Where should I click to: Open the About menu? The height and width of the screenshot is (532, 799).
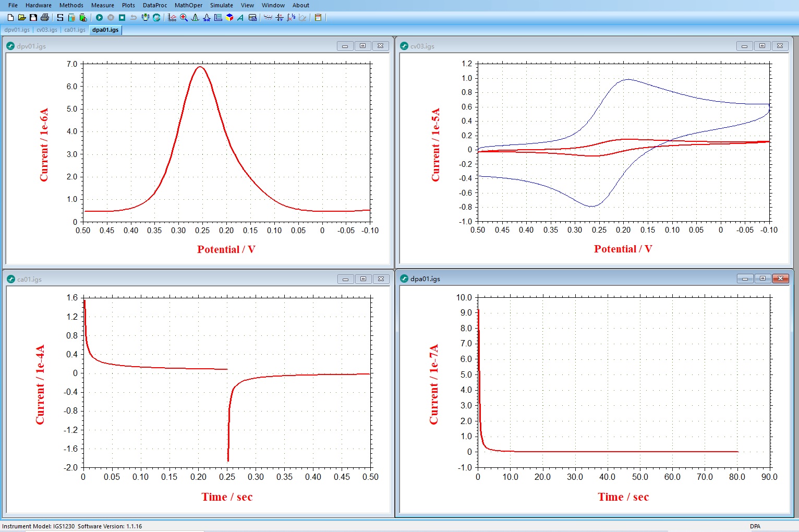tap(301, 5)
